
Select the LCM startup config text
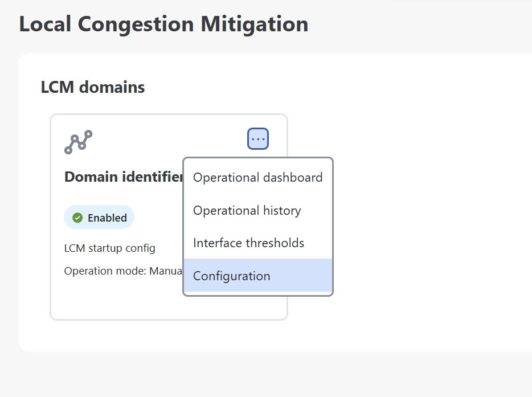(109, 248)
